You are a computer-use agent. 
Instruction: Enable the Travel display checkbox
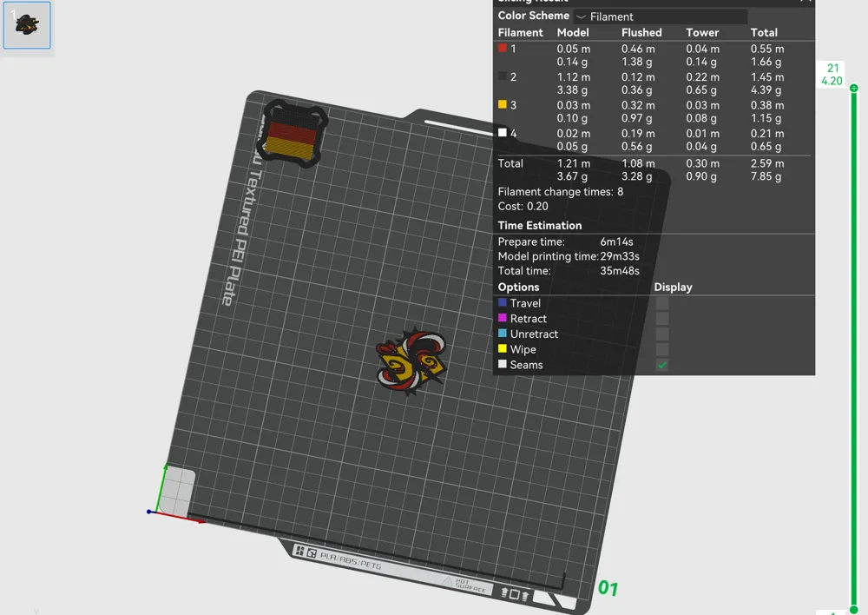[662, 303]
